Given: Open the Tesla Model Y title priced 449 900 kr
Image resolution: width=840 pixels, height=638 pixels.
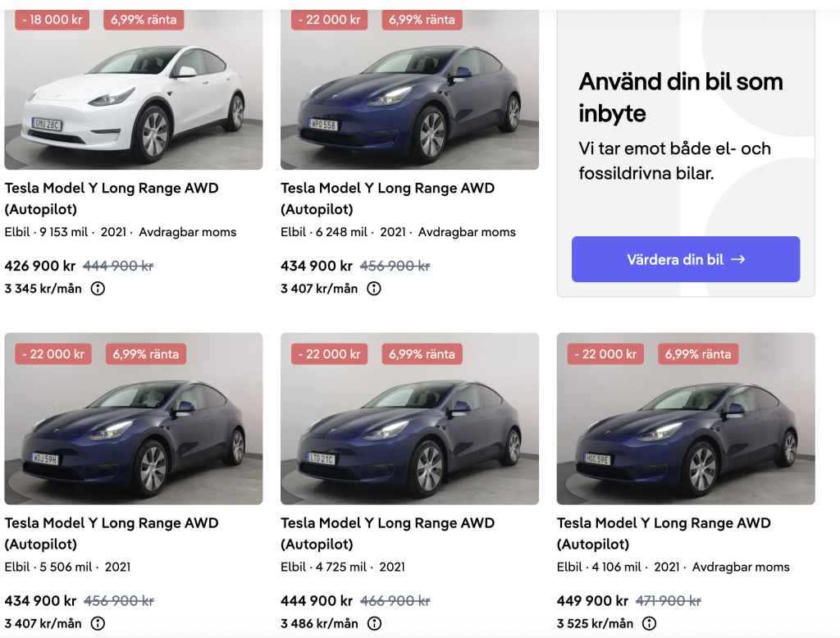Looking at the screenshot, I should point(664,533).
